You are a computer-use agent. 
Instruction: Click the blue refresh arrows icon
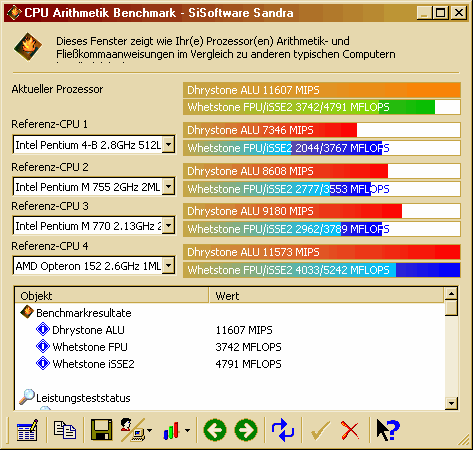pos(283,430)
